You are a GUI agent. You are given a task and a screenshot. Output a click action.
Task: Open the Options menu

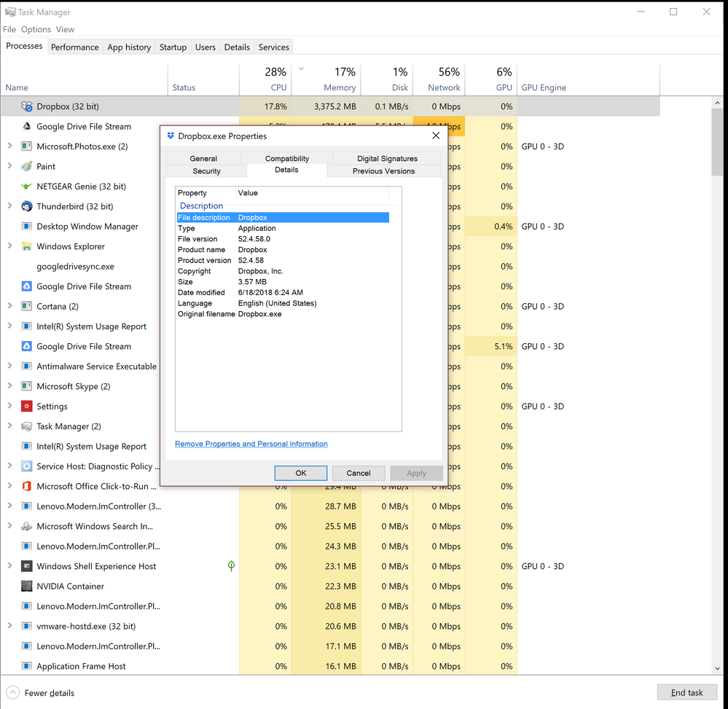36,29
